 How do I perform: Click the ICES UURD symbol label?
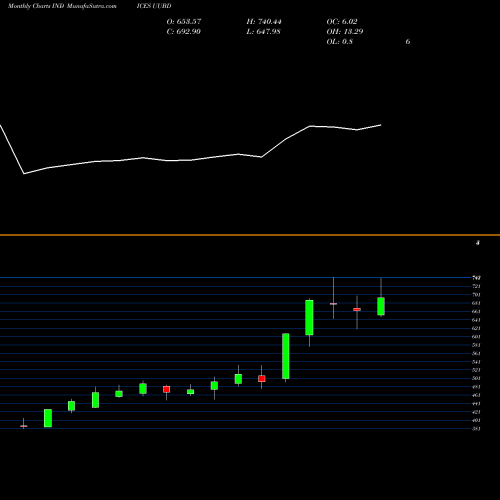(x=154, y=6)
